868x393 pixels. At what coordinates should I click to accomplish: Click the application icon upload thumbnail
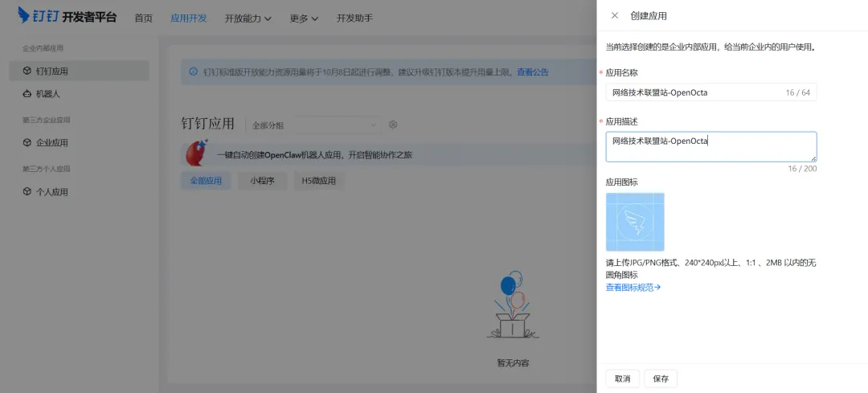coord(635,222)
